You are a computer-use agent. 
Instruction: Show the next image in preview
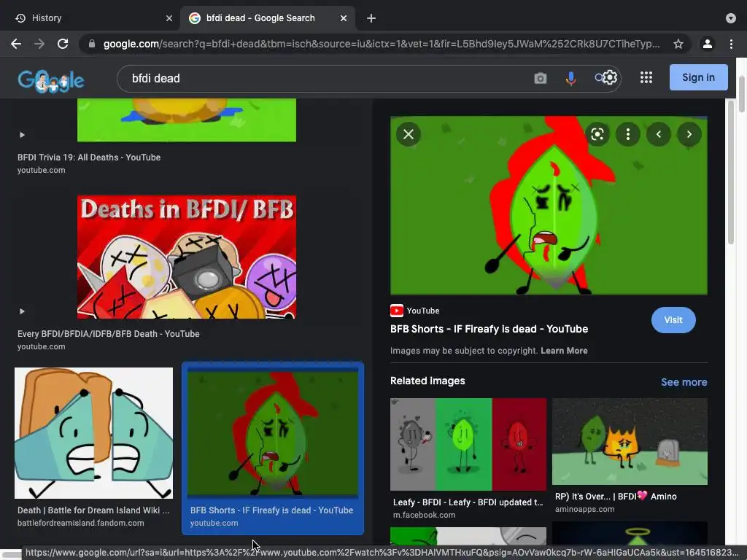click(689, 134)
